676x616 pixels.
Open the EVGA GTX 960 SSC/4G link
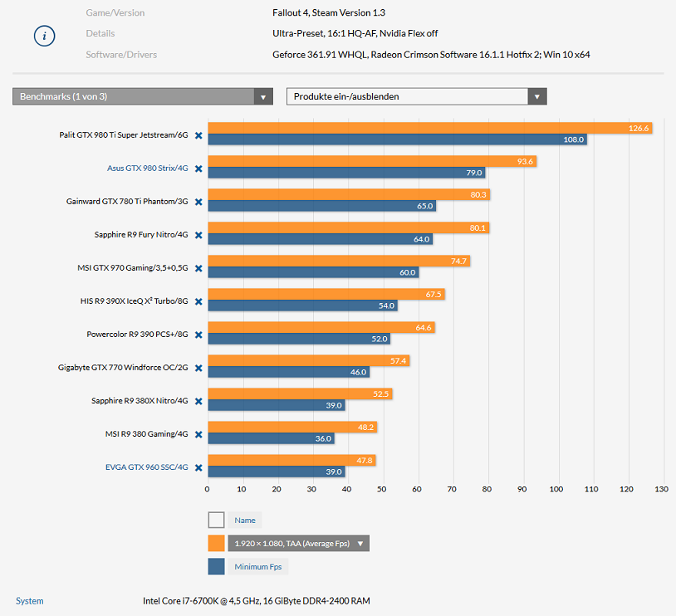(x=147, y=467)
